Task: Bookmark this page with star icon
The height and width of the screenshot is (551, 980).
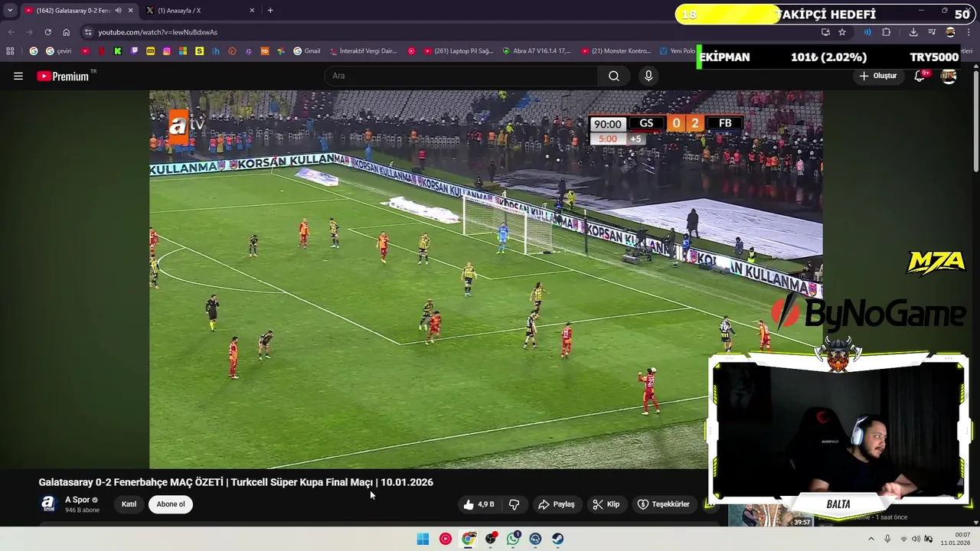Action: coord(842,32)
